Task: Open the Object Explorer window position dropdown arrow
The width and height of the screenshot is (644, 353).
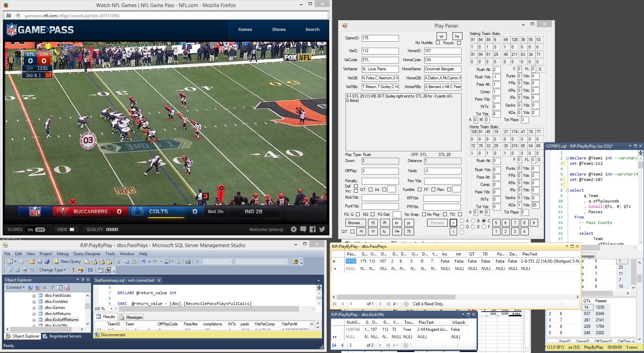Action: pos(78,280)
